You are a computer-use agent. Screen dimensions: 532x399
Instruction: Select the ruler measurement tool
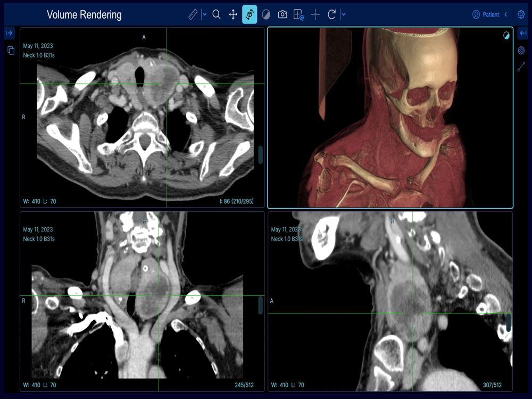pos(193,14)
